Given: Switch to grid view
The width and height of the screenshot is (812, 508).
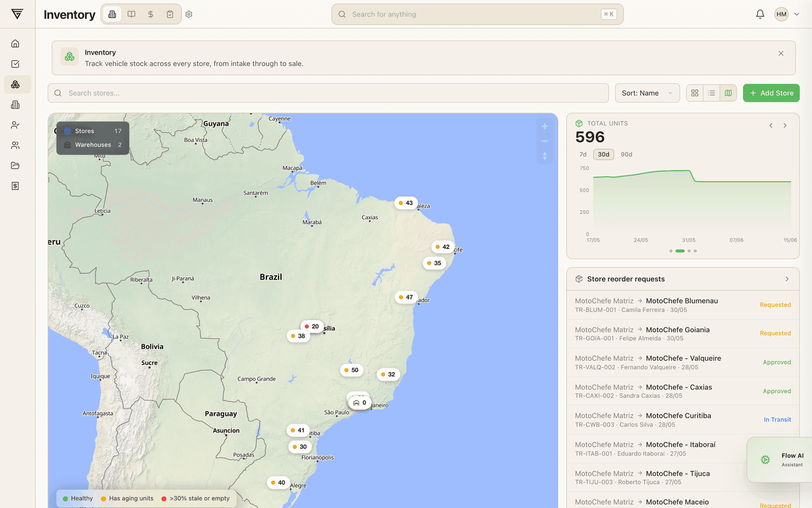Looking at the screenshot, I should point(694,93).
